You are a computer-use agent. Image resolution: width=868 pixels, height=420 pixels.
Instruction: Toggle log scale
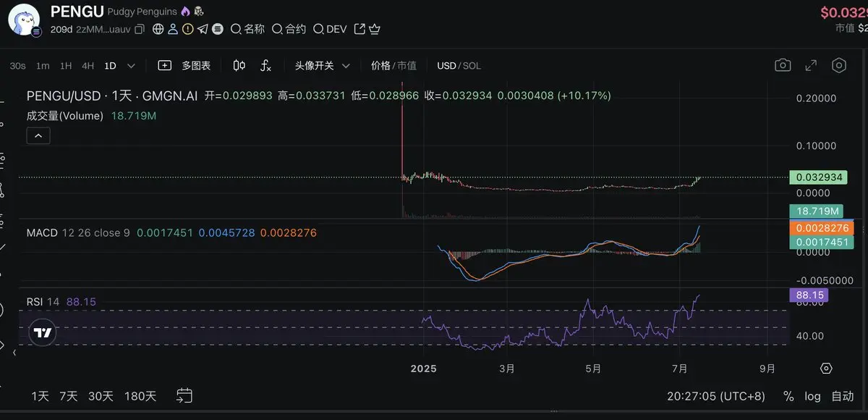coord(812,396)
